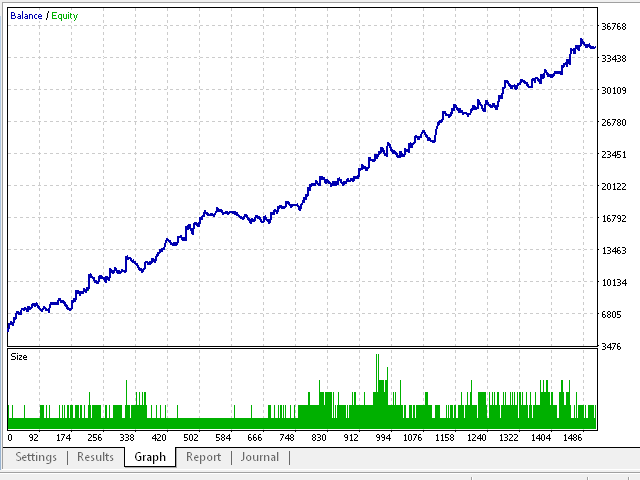The height and width of the screenshot is (480, 640).
Task: Click the 420 x-axis label
Action: click(159, 438)
